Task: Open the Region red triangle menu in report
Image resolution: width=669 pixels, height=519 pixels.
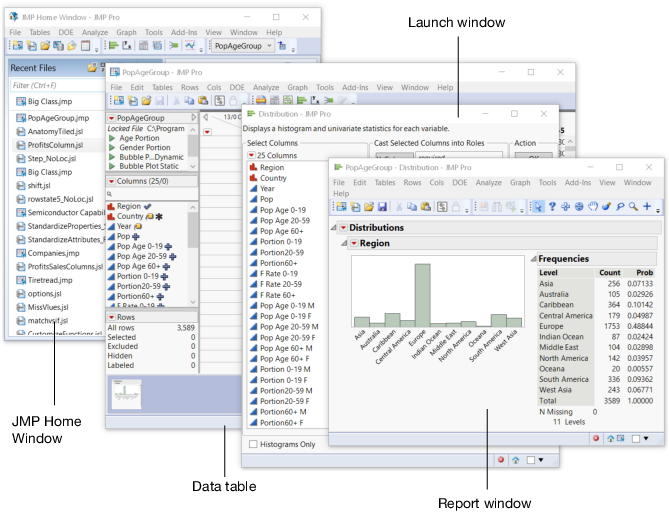Action: [x=354, y=243]
